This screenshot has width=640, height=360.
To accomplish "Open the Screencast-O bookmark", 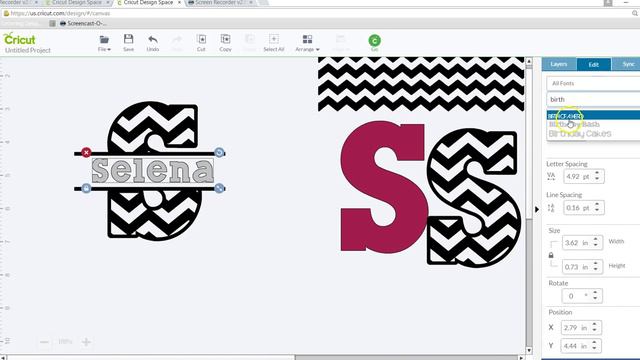I will [x=83, y=23].
